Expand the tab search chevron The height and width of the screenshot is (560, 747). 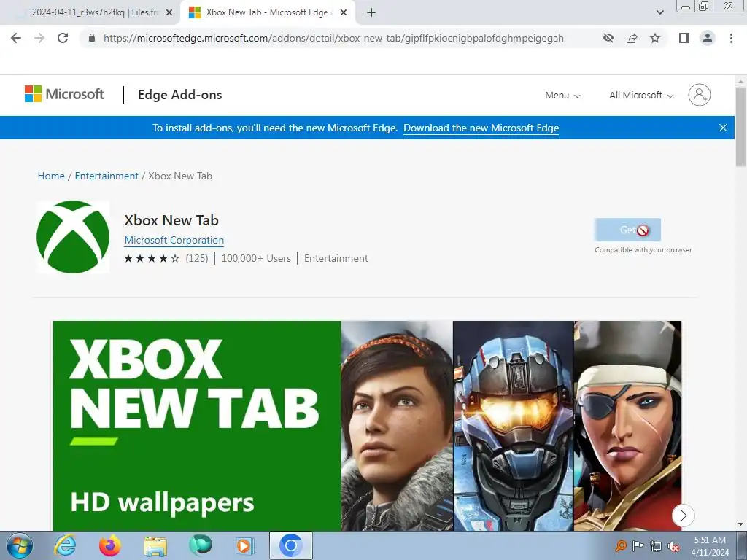pos(659,12)
